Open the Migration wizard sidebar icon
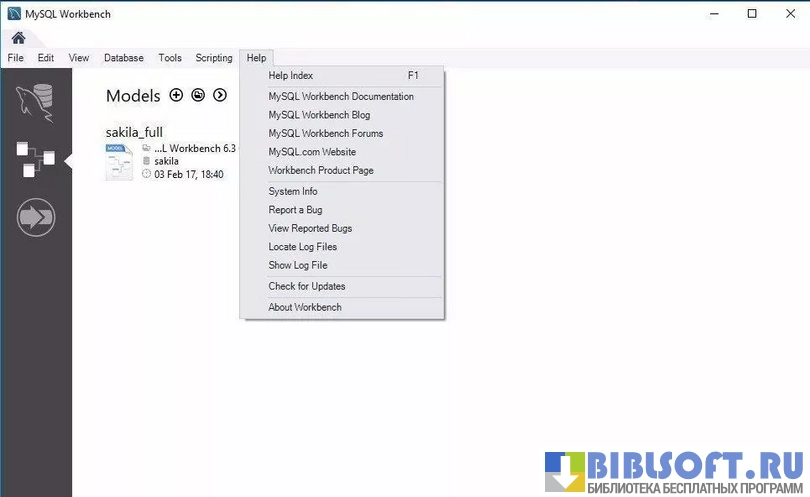The height and width of the screenshot is (497, 810). (36, 217)
